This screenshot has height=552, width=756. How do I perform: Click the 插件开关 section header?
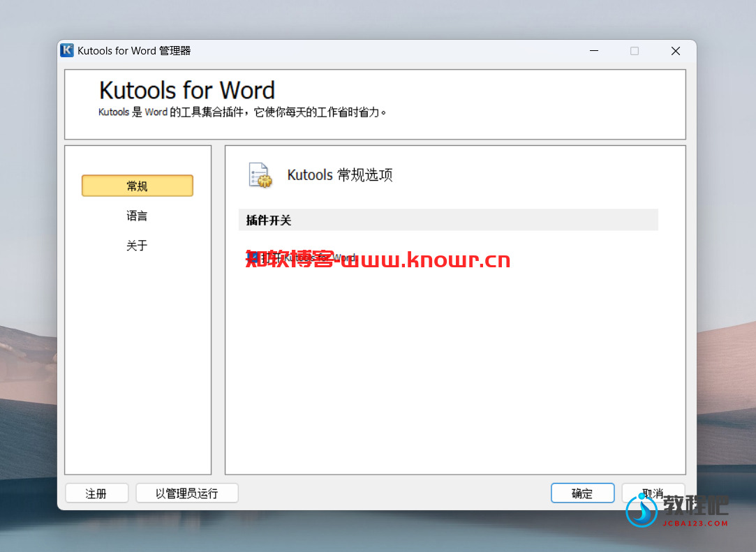click(448, 220)
